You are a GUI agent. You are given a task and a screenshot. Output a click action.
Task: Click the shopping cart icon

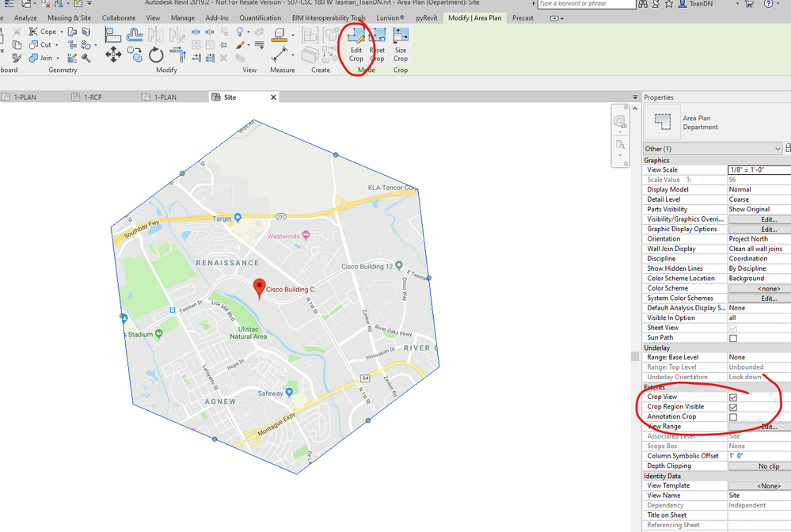point(749,4)
